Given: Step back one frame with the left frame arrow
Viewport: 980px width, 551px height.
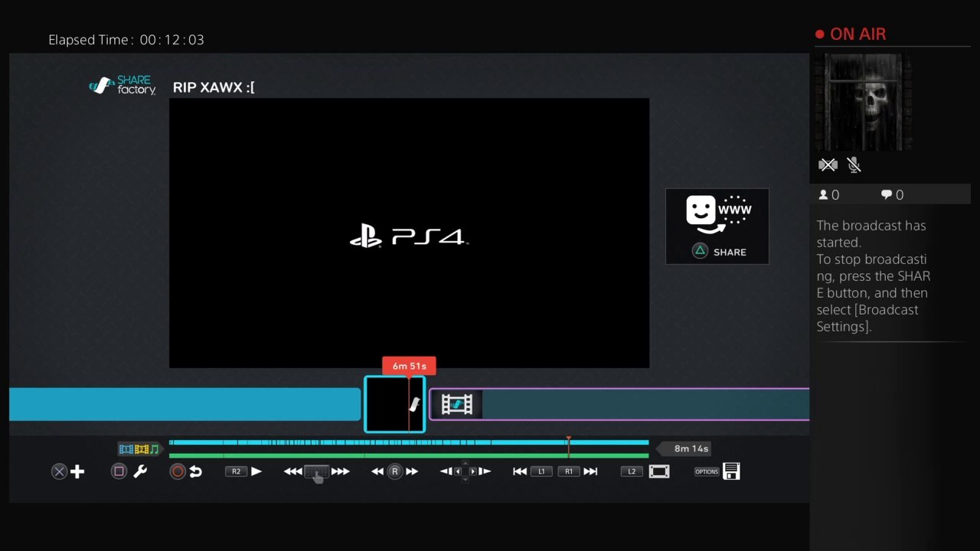Looking at the screenshot, I should point(446,471).
